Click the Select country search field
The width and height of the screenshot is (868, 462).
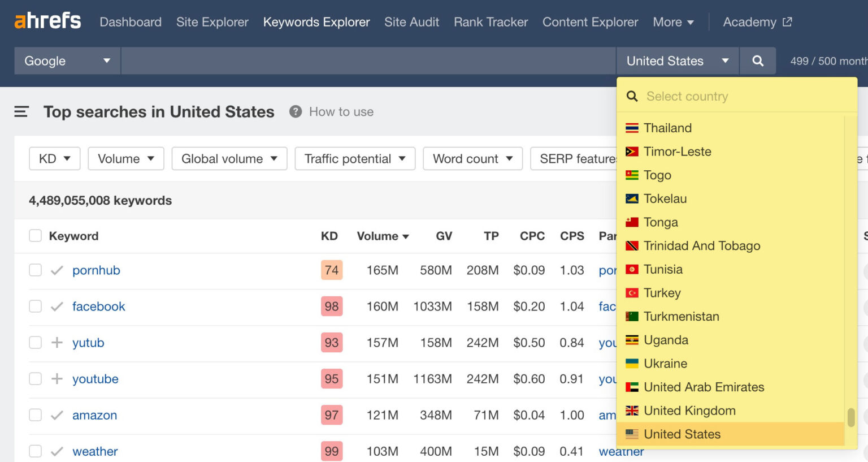pyautogui.click(x=740, y=96)
